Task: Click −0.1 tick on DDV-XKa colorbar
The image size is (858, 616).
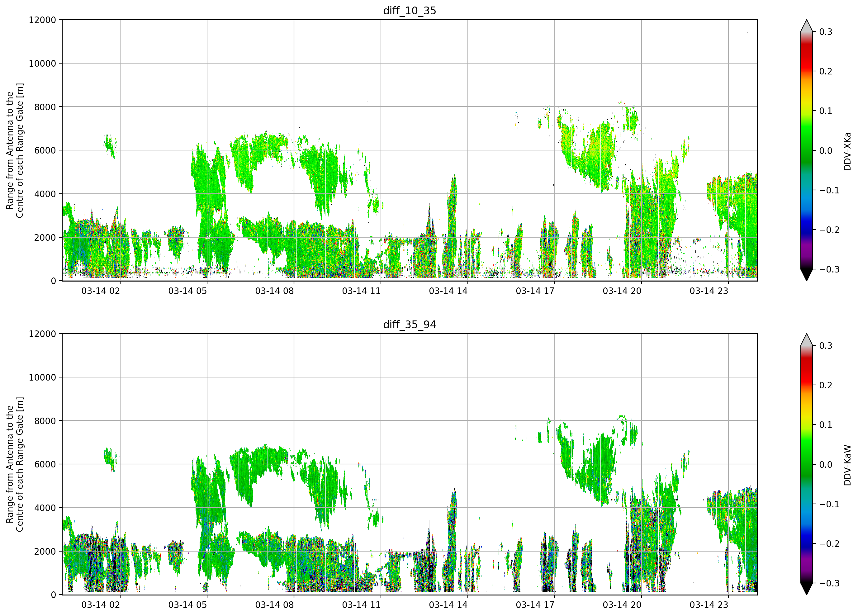Action: pyautogui.click(x=829, y=190)
